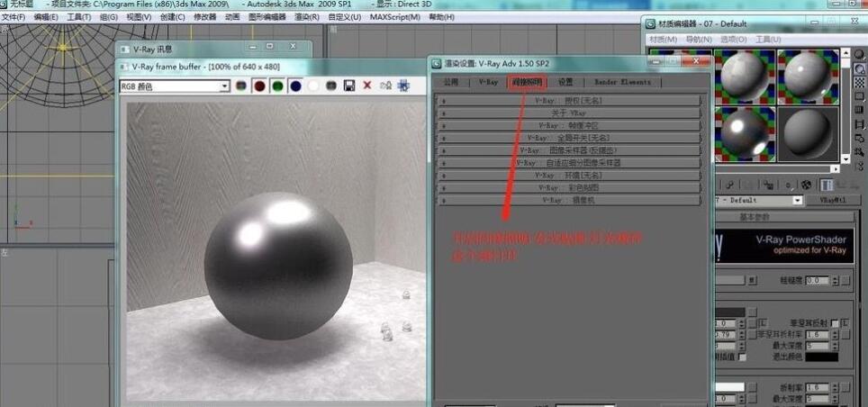Click the Make Unique icon in material toolbar
868x407 pixels.
tap(749, 185)
